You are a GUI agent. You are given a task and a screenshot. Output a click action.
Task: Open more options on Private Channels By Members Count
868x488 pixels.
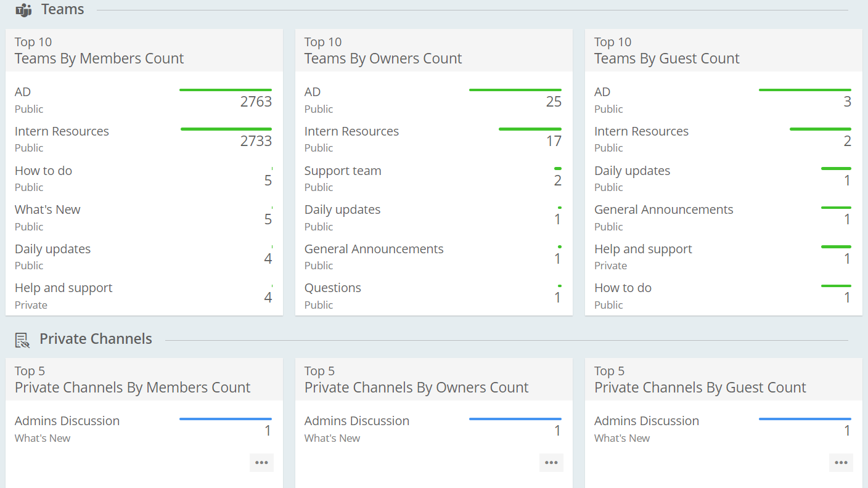(261, 462)
